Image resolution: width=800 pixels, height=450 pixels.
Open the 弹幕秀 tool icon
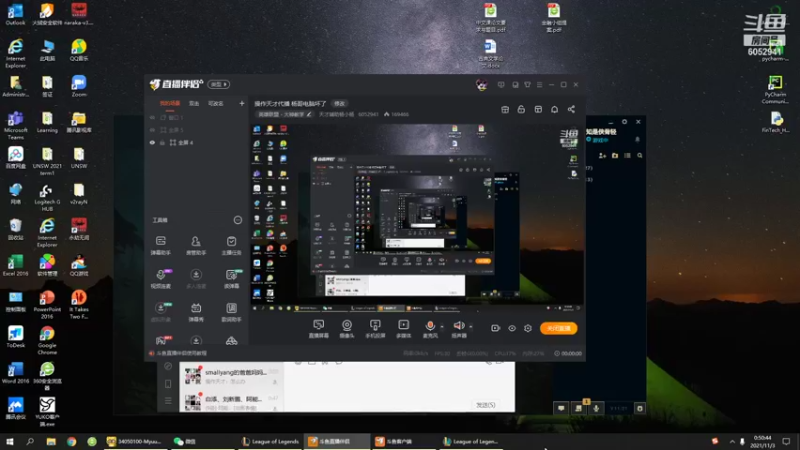pos(196,312)
